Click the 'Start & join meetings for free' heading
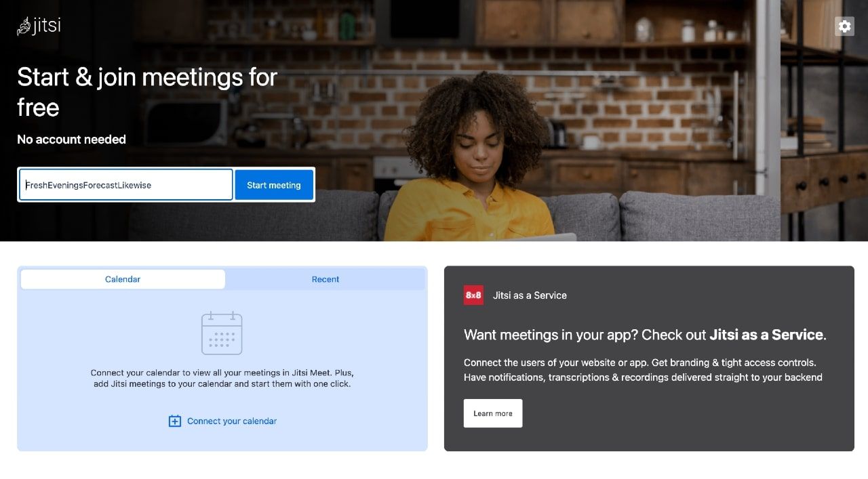868x479 pixels. [x=147, y=92]
